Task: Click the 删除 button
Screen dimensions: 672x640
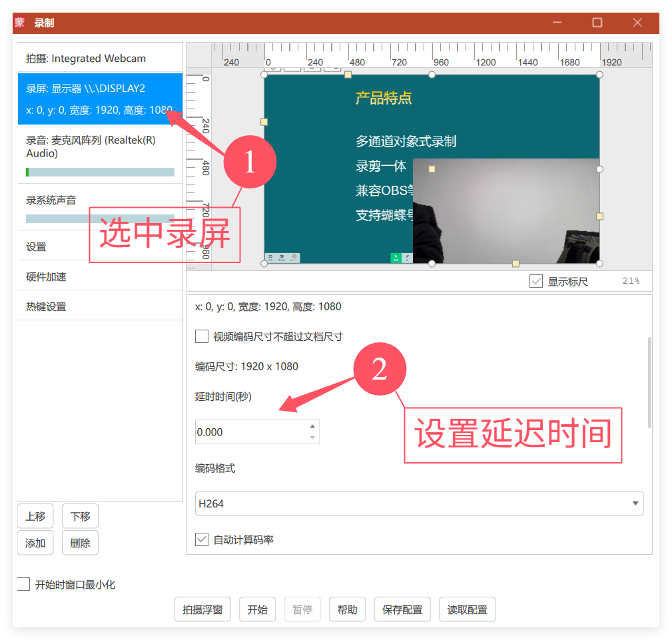Action: pos(80,543)
